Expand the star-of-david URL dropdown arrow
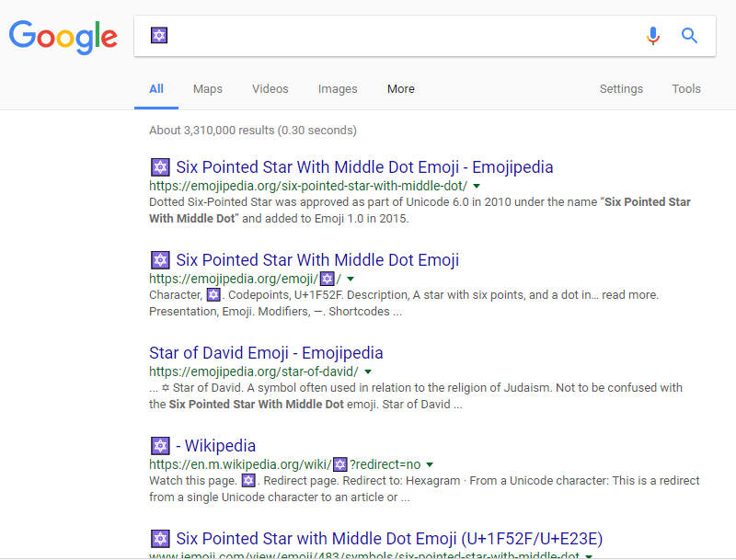The image size is (736, 560). click(368, 371)
